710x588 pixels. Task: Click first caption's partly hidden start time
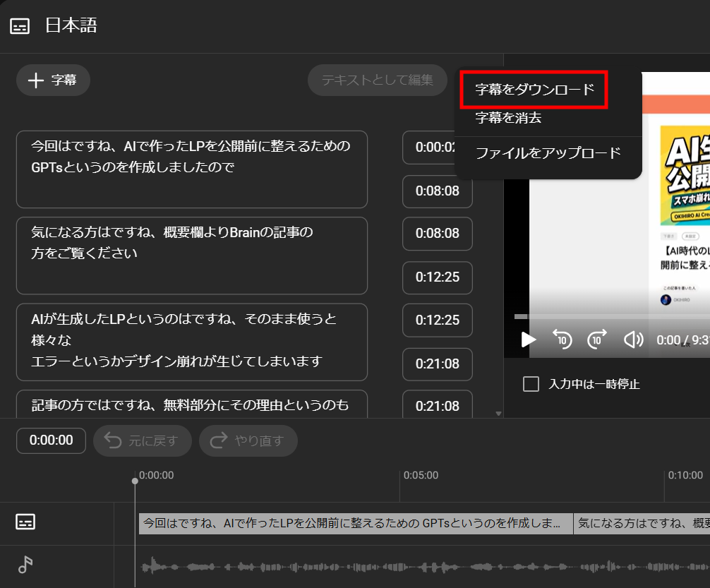click(x=429, y=148)
